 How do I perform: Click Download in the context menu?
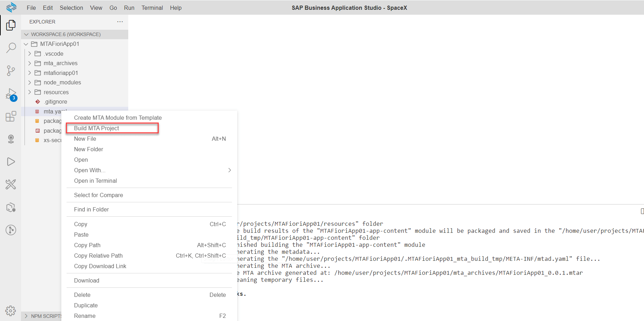pos(86,280)
